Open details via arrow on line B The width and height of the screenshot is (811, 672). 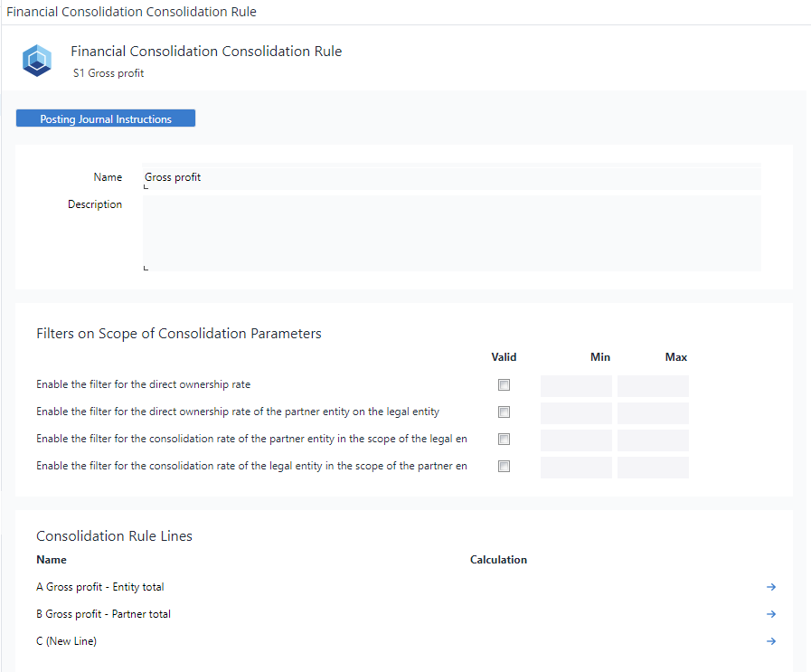tap(771, 614)
